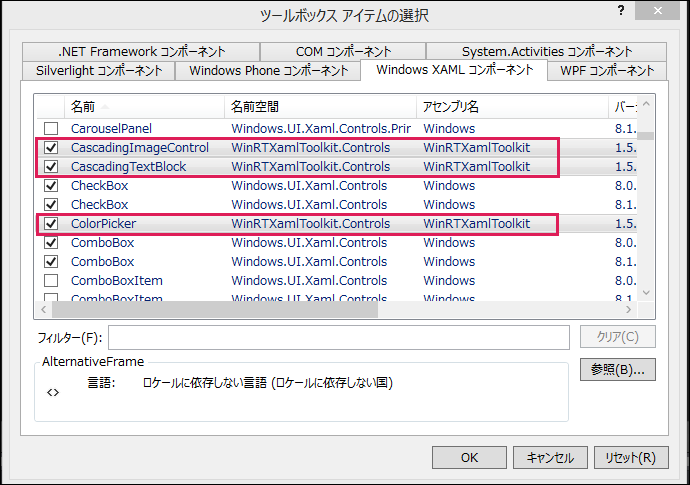
Task: Uncheck the ColorPicker checkbox
Action: pos(51,224)
